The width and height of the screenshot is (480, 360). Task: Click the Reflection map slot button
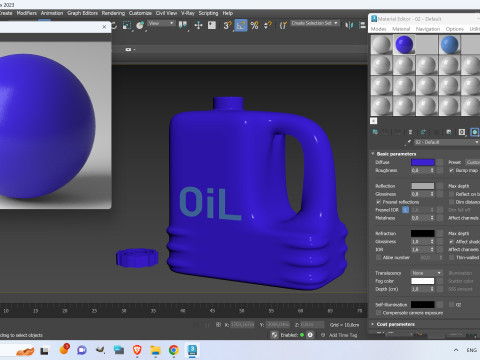440,186
